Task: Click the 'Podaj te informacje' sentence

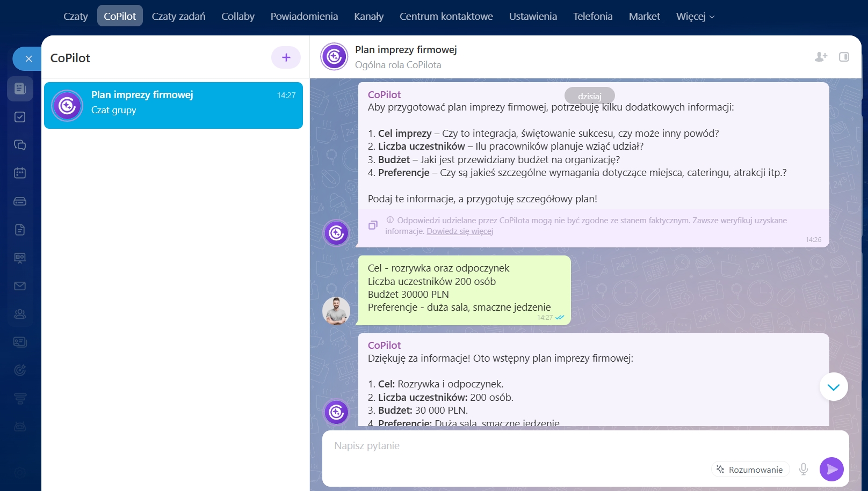Action: pyautogui.click(x=482, y=199)
